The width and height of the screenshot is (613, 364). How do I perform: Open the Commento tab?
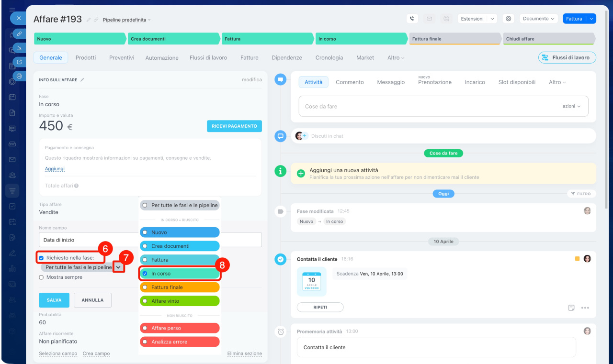click(x=350, y=82)
